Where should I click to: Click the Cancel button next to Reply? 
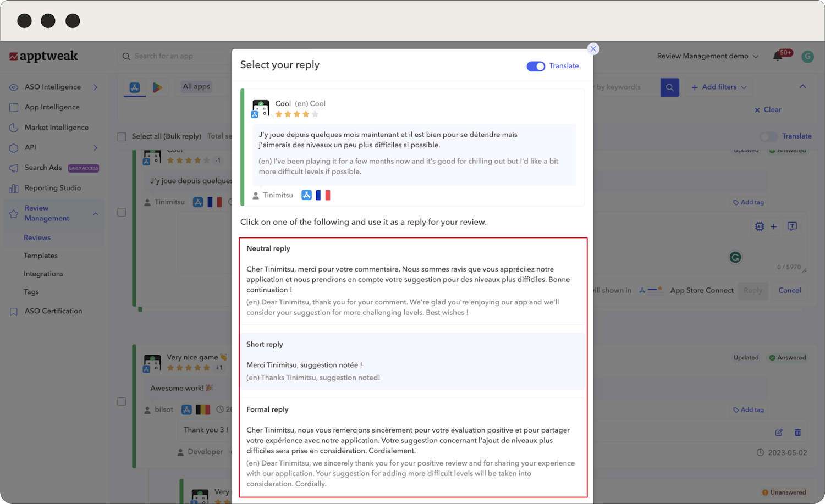(x=789, y=290)
